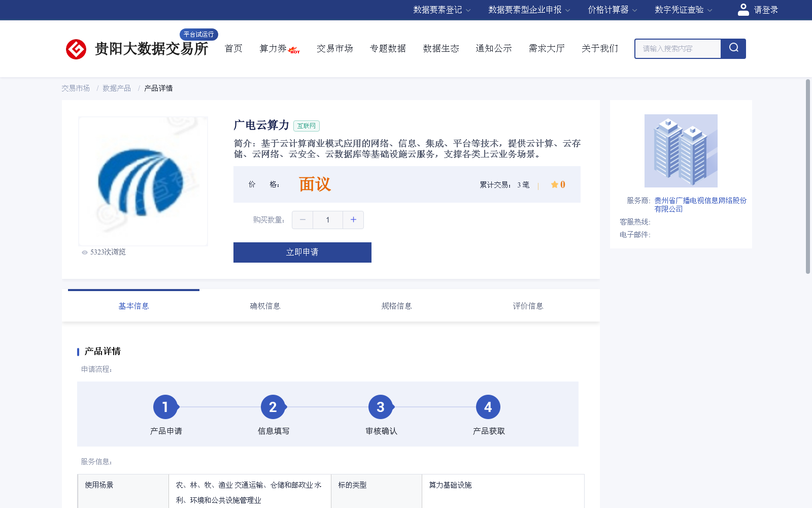Image resolution: width=812 pixels, height=508 pixels.
Task: Open 算力券 navigation item
Action: coord(273,48)
